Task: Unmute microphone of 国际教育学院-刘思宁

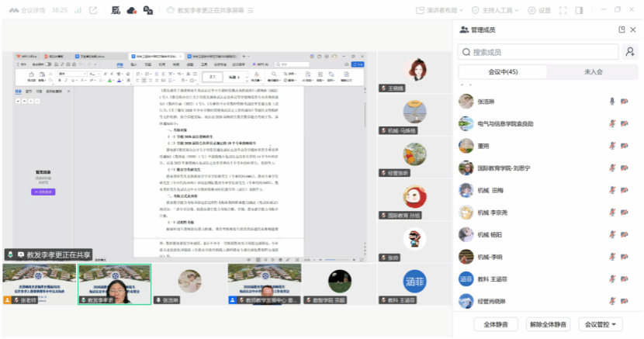Action: point(612,168)
